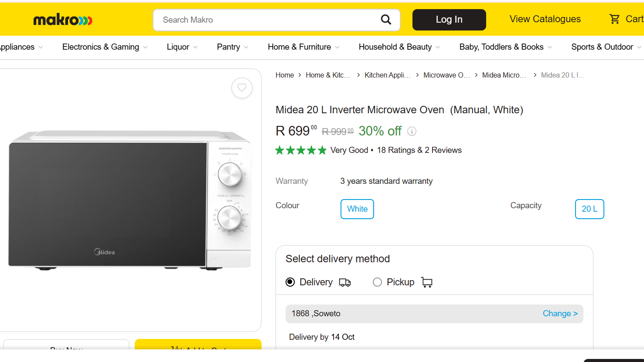Open the Household & Beauty menu
This screenshot has height=362, width=644.
click(399, 47)
